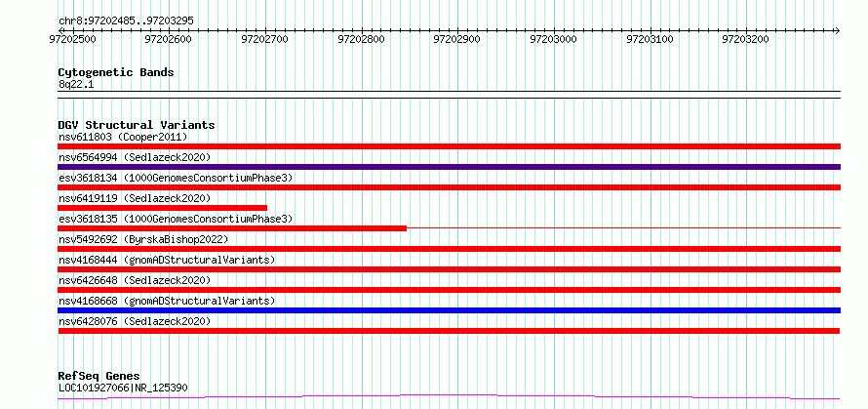Select the red bar for nsv611803

point(449,146)
